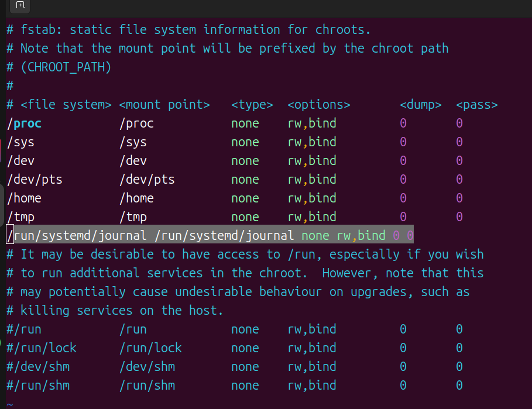Click the (CHROOT_PATH) comment text
The height and width of the screenshot is (409, 532).
pos(66,67)
